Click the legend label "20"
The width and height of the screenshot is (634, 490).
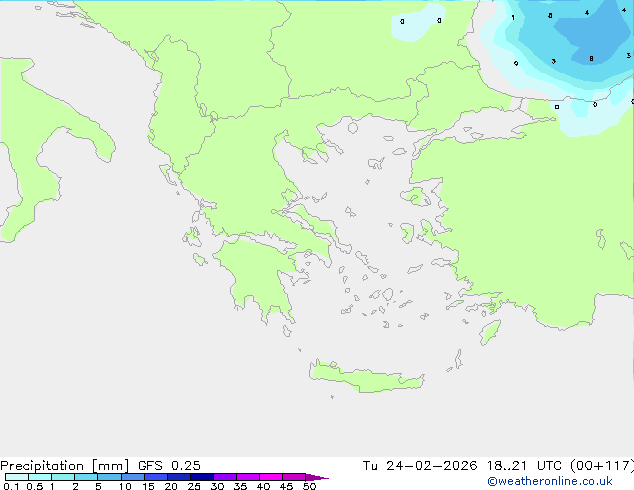(171, 486)
